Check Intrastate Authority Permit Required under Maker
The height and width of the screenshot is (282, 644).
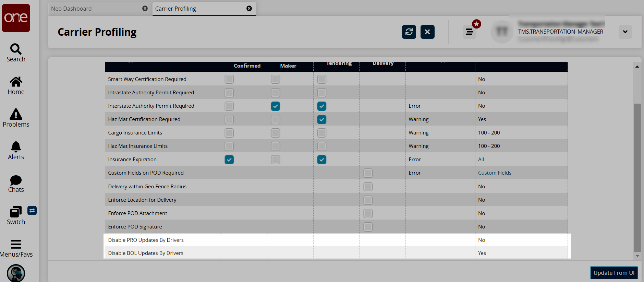[276, 93]
